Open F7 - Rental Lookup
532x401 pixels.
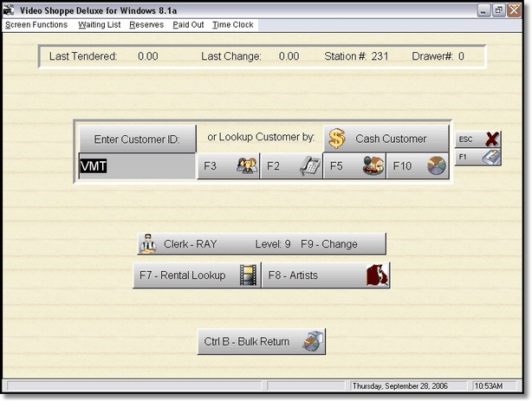pyautogui.click(x=197, y=275)
